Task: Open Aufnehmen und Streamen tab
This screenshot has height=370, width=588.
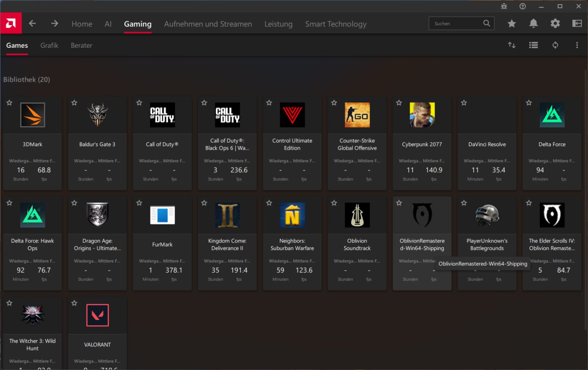Action: click(208, 24)
